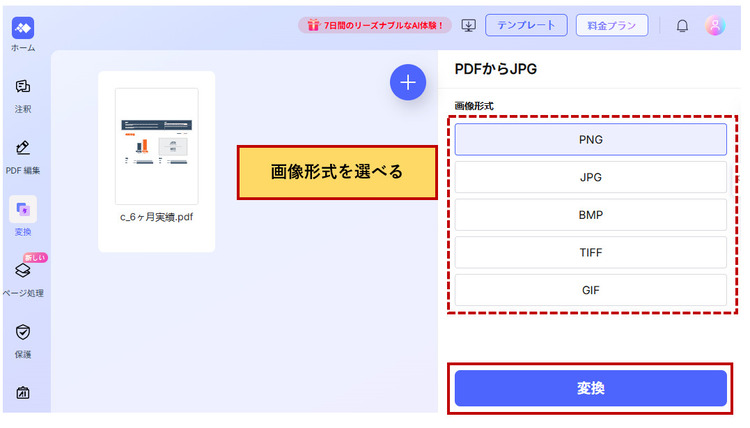This screenshot has height=428, width=750.
Task: Choose JPG image format
Action: pos(591,177)
